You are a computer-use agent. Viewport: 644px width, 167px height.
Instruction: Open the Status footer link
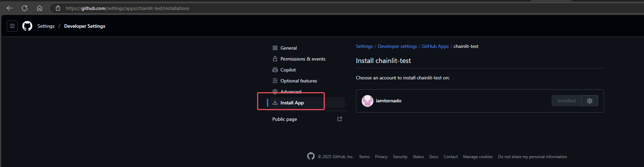click(x=418, y=157)
